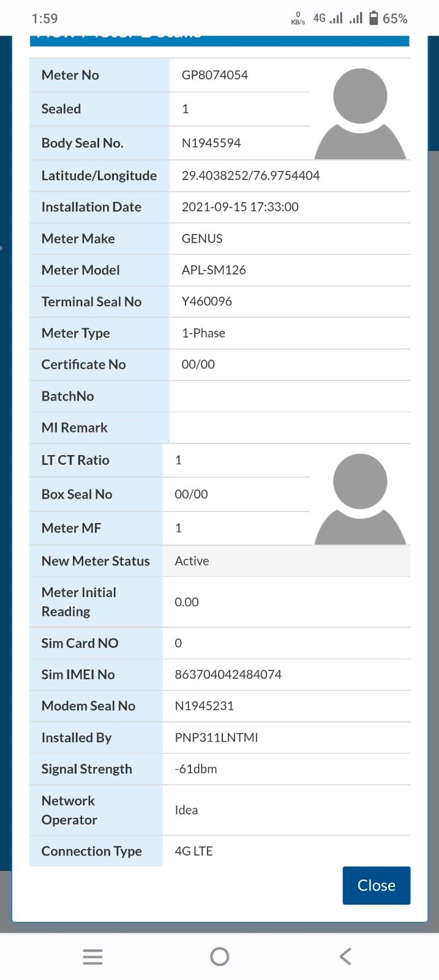Select installation date 2021-09-15 17:33:00
The image size is (439, 980).
(240, 206)
